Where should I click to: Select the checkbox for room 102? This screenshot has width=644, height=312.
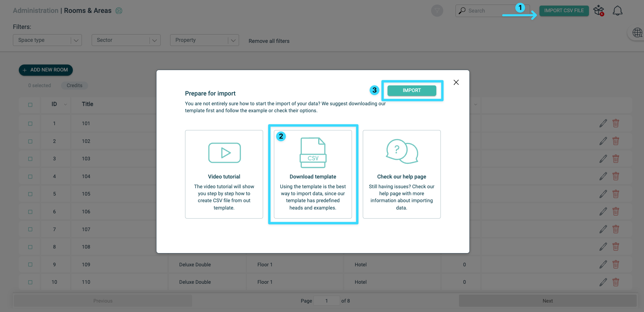30,141
